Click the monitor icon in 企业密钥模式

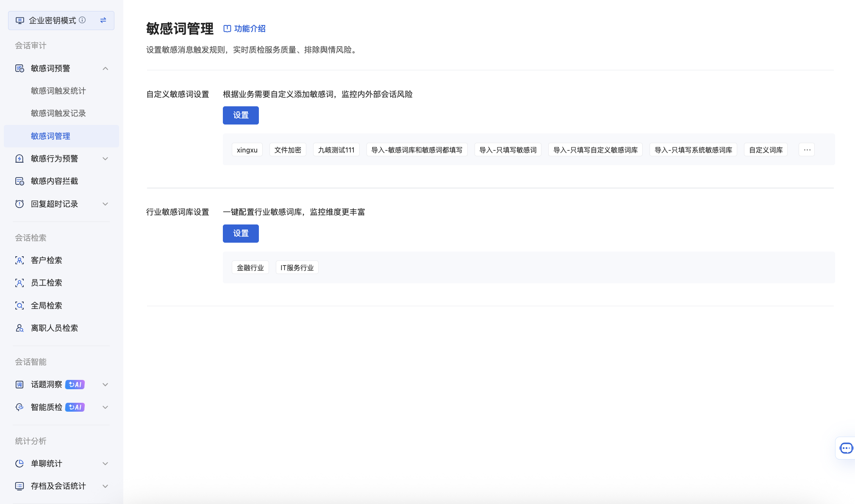(x=20, y=20)
